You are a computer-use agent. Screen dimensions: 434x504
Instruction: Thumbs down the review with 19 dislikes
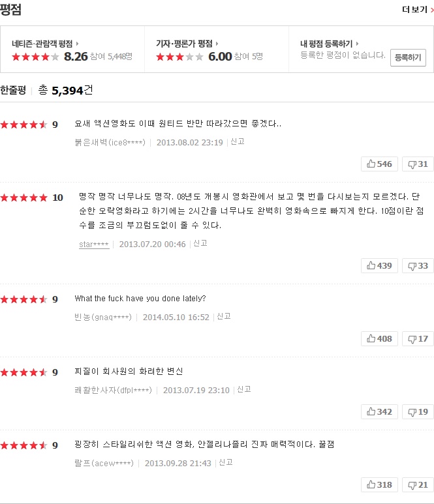(x=418, y=411)
